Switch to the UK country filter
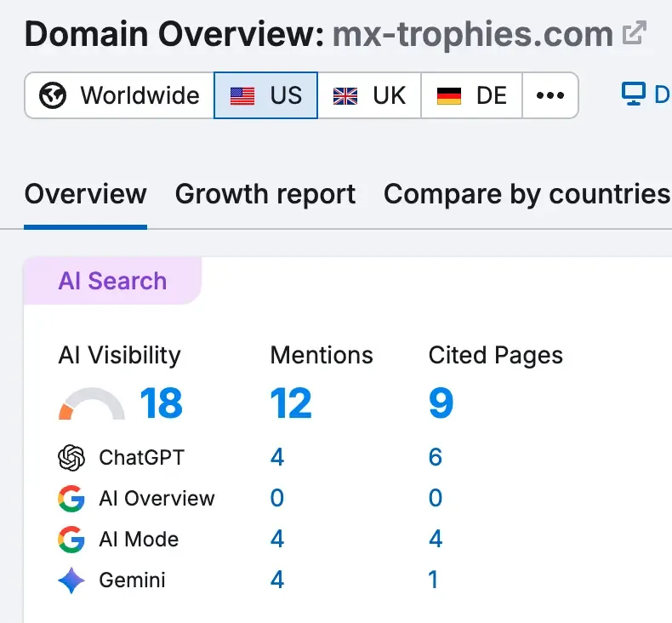The height and width of the screenshot is (623, 672). click(369, 95)
